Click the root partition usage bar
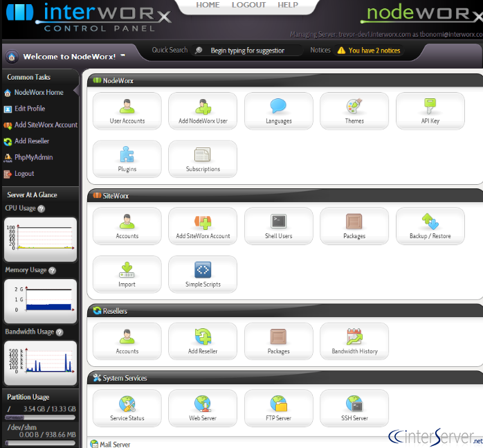Image resolution: width=483 pixels, height=448 pixels. (40, 418)
